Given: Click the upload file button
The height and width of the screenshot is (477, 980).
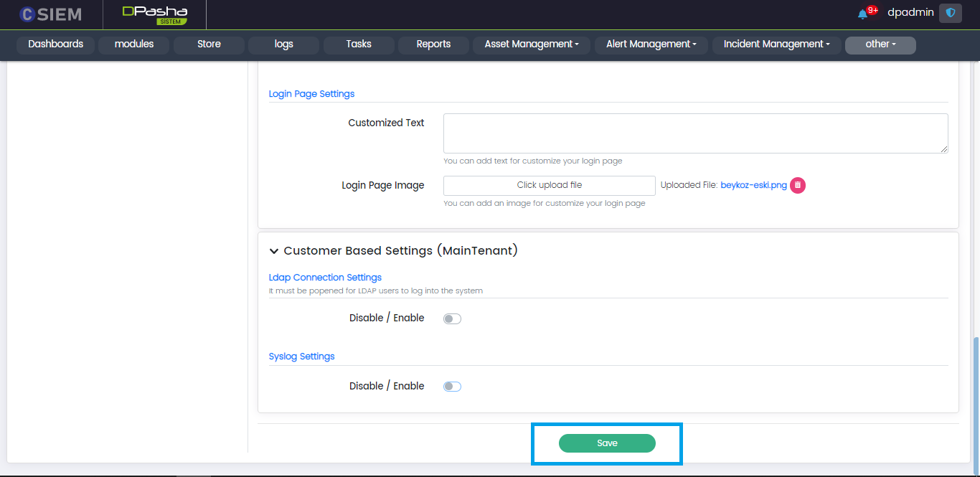Looking at the screenshot, I should [x=549, y=185].
